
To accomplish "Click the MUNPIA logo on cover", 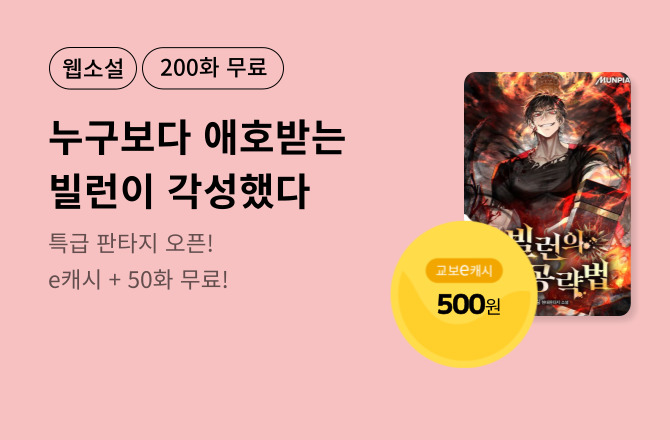I will (x=613, y=80).
